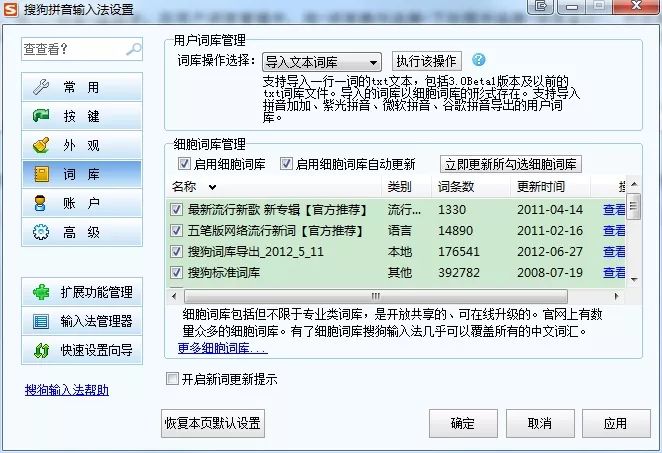This screenshot has height=453, width=662.
Task: Uncheck the 最新流行新歌 新专辑 dictionary row
Action: point(176,209)
